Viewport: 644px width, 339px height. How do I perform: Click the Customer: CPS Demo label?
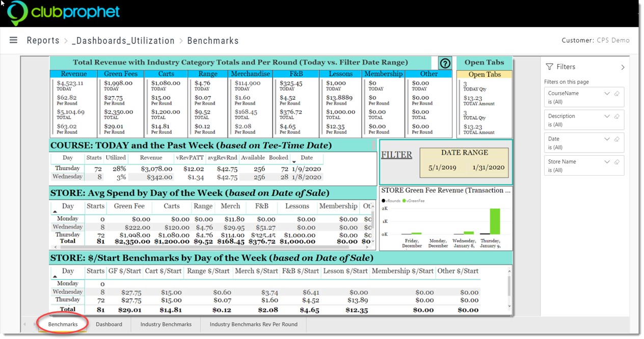tap(596, 40)
